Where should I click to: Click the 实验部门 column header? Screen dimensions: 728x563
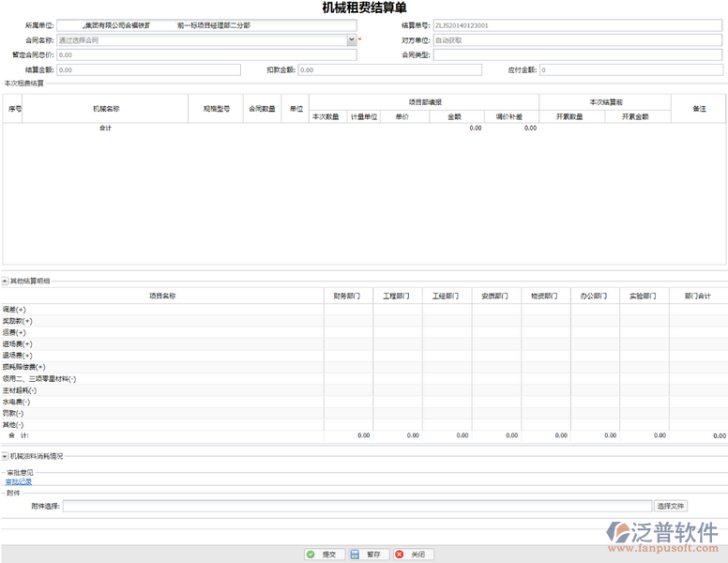coord(644,296)
